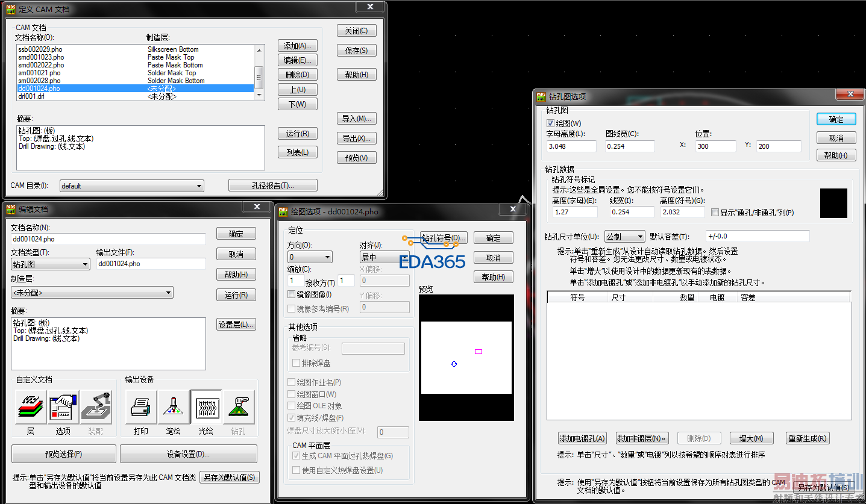Move the document down with 下(W)

coord(298,104)
